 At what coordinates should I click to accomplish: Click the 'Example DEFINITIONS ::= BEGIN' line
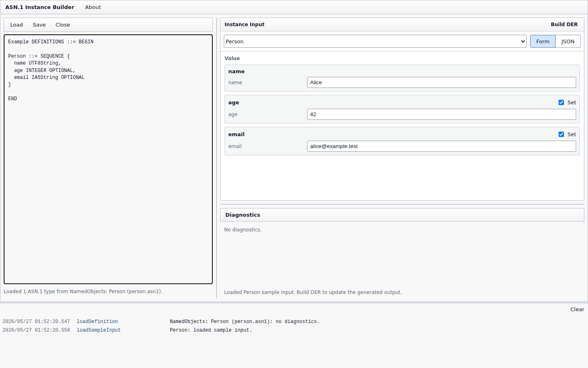click(51, 42)
